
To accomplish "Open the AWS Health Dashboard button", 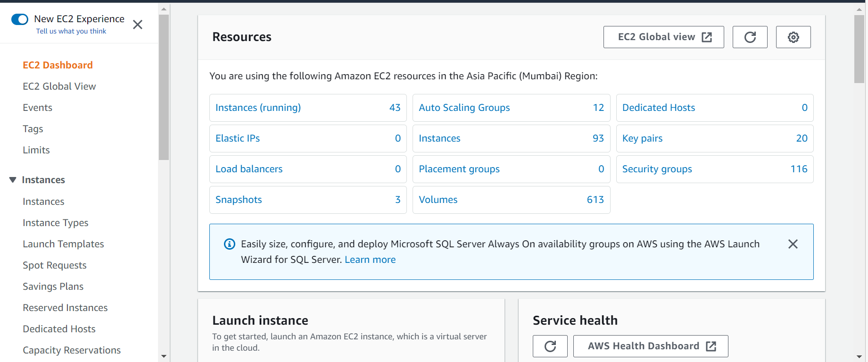I will tap(651, 346).
